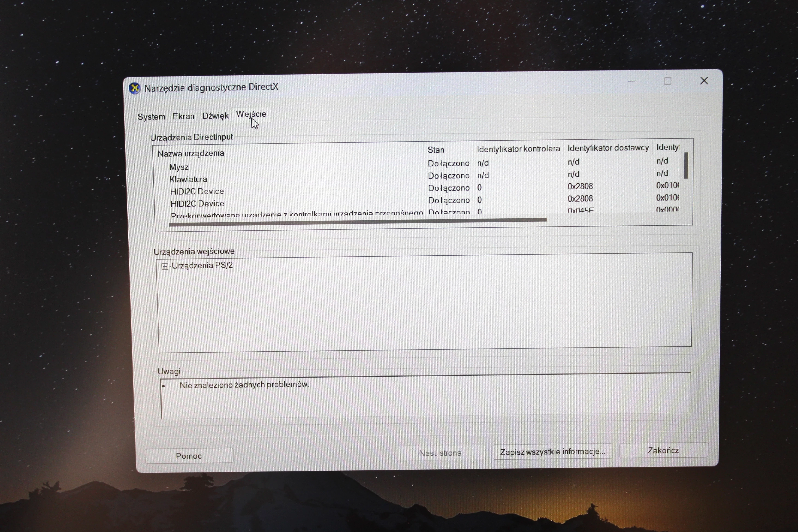798x532 pixels.
Task: Click the Pomoc button
Action: tap(189, 456)
